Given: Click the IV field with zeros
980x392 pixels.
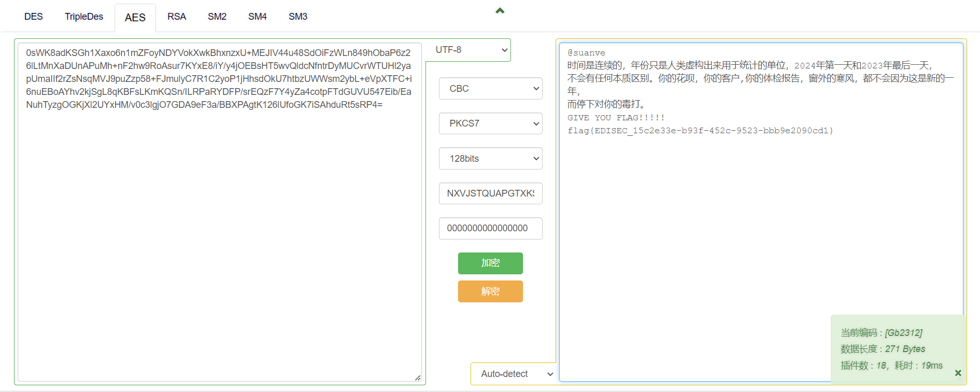Looking at the screenshot, I should [490, 228].
